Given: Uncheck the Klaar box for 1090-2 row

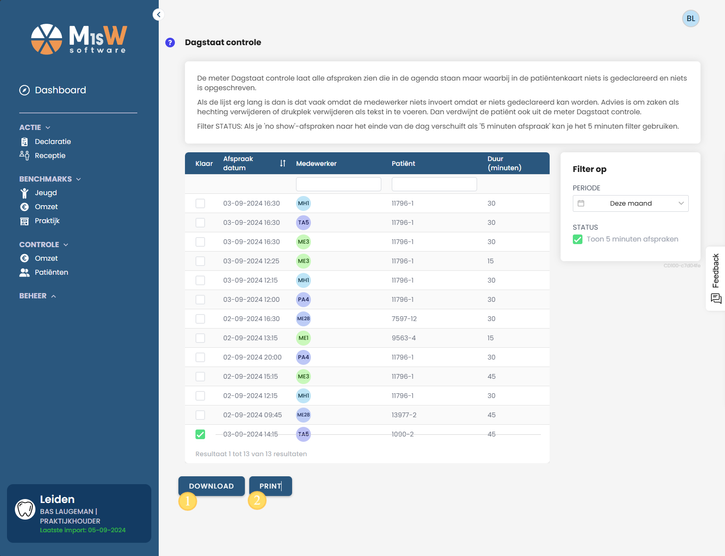Looking at the screenshot, I should [x=200, y=434].
